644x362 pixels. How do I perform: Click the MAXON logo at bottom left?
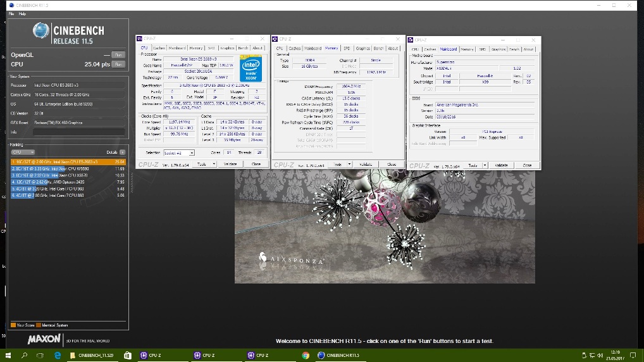tap(44, 339)
